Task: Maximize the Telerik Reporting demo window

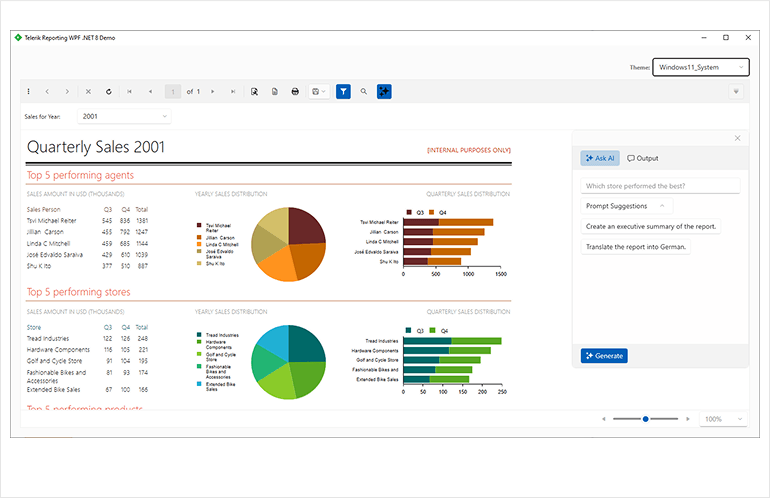Action: point(726,37)
